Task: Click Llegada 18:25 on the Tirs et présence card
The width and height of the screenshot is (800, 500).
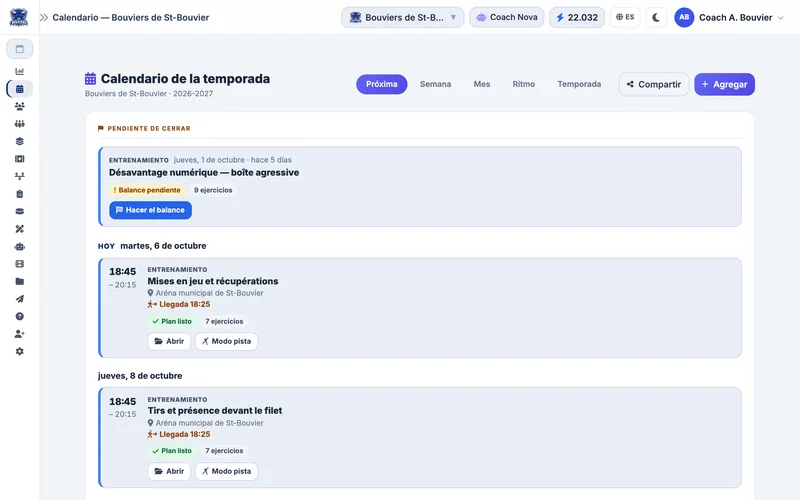Action: (x=179, y=435)
